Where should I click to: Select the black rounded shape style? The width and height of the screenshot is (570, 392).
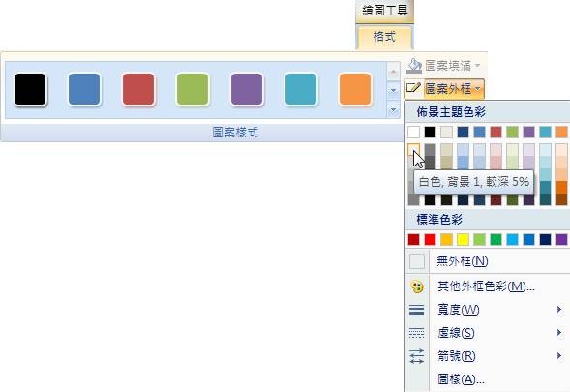(30, 89)
